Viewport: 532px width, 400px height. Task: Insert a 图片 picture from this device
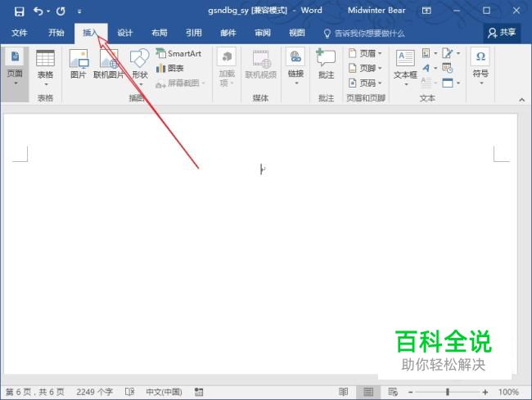79,64
